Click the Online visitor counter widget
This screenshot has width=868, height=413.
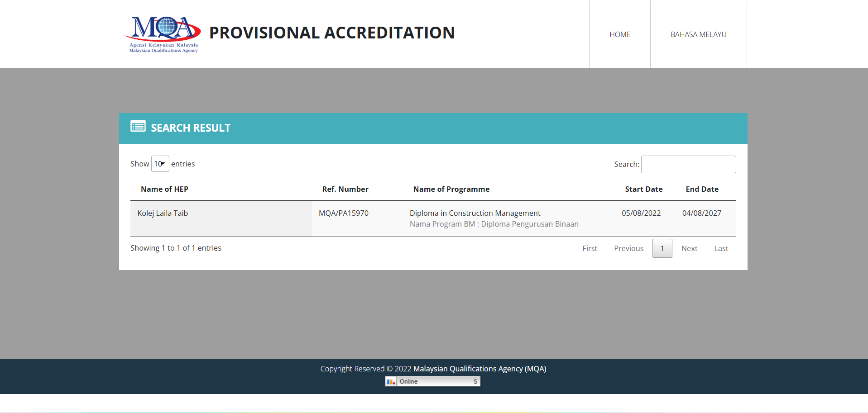click(432, 381)
